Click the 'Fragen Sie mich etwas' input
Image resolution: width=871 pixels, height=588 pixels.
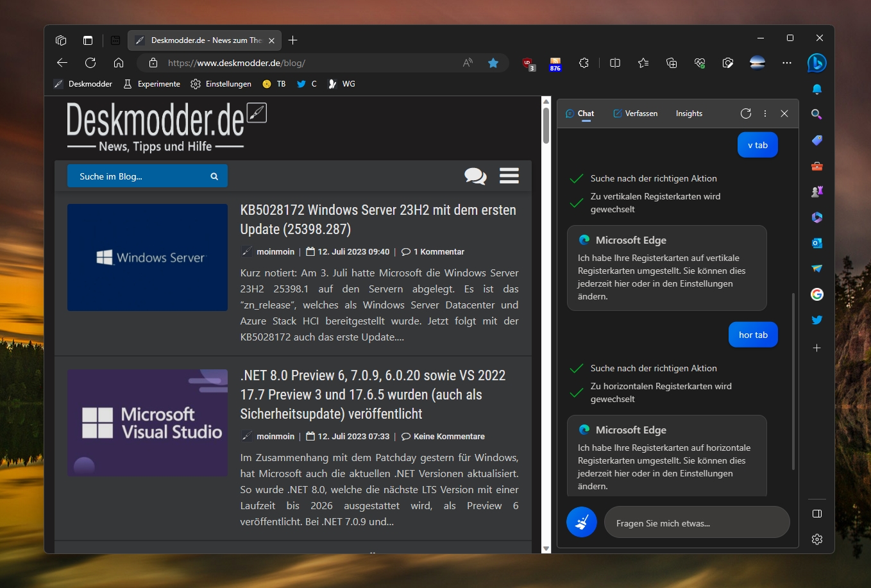[697, 523]
